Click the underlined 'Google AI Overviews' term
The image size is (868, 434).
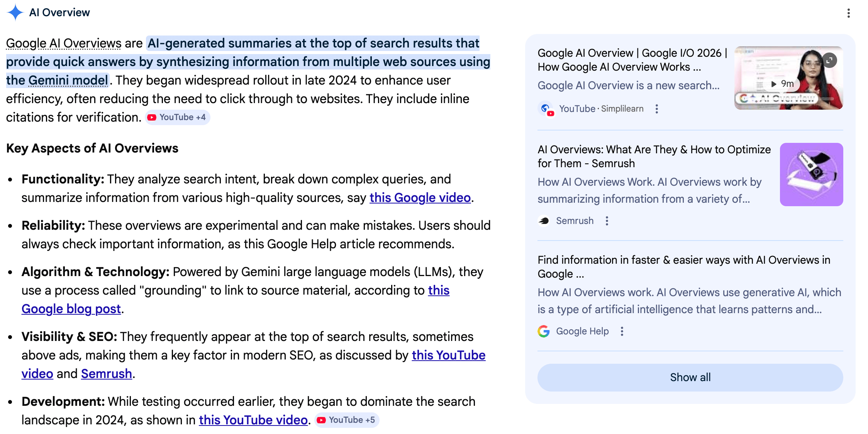pyautogui.click(x=64, y=43)
